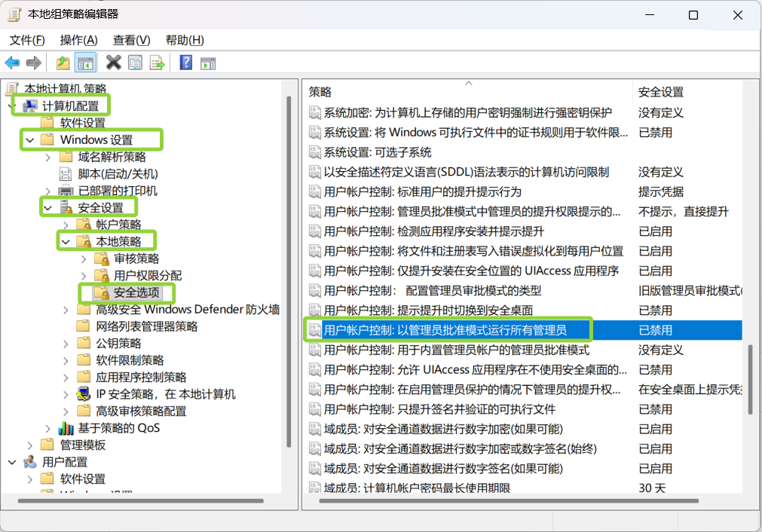
Task: Sort by the 安全设置 column header
Action: coord(660,92)
